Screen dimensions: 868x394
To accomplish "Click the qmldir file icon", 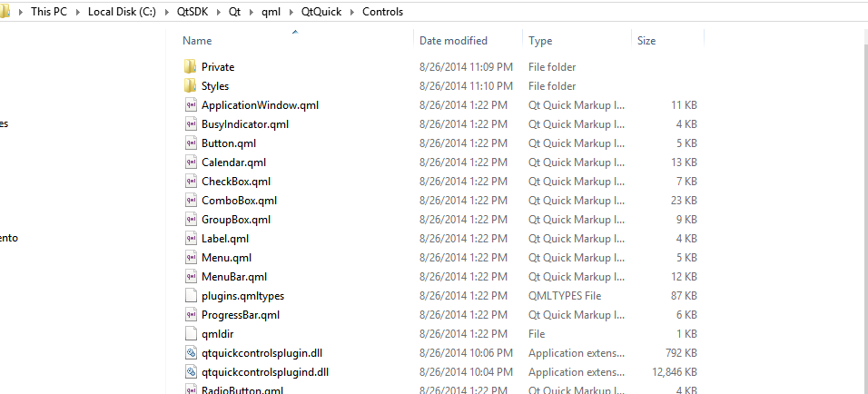I will click(x=191, y=334).
